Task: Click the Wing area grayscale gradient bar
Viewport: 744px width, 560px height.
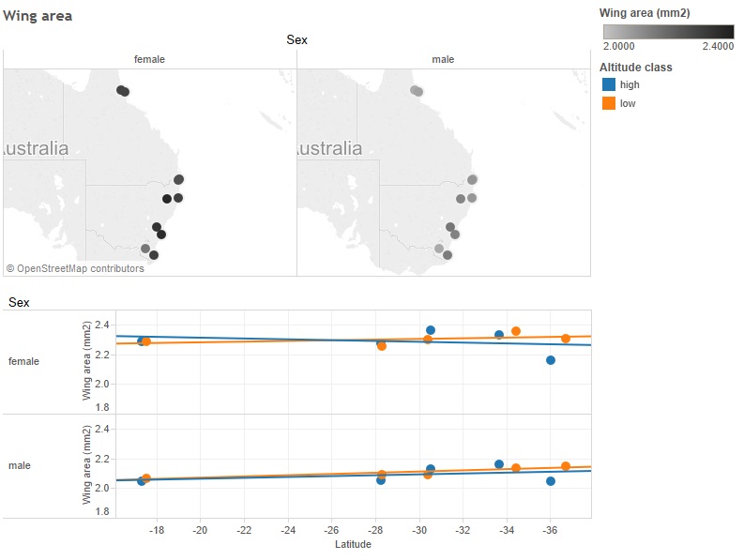Action: [x=666, y=31]
